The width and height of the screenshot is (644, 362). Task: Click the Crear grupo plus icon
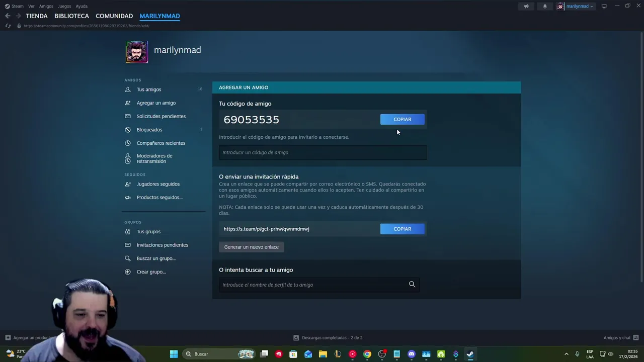coord(127,272)
